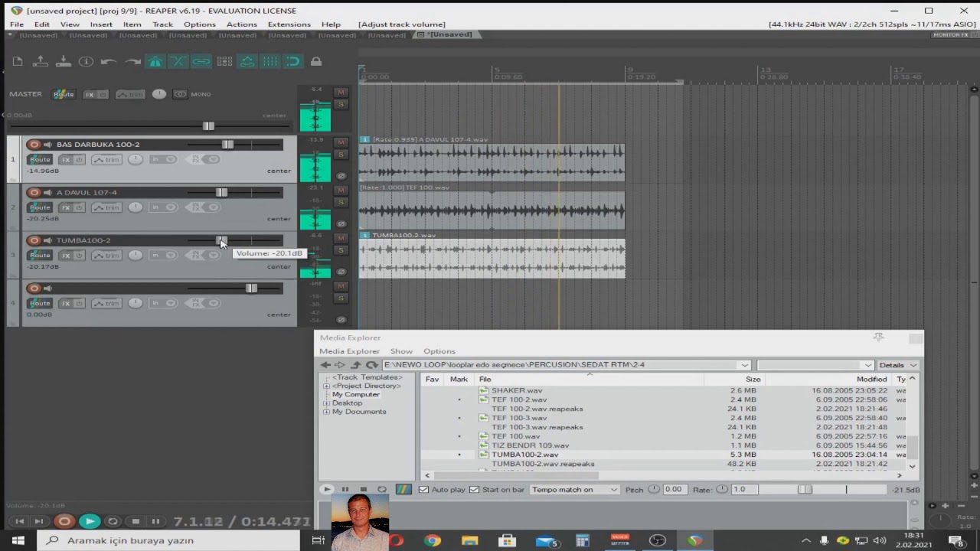Open the folder path dropdown arrow

(x=744, y=365)
